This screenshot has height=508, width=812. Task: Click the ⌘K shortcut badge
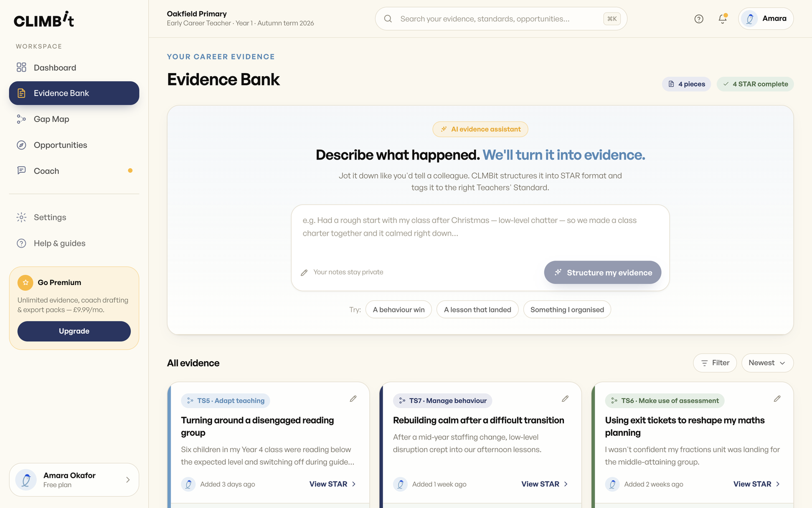(612, 19)
